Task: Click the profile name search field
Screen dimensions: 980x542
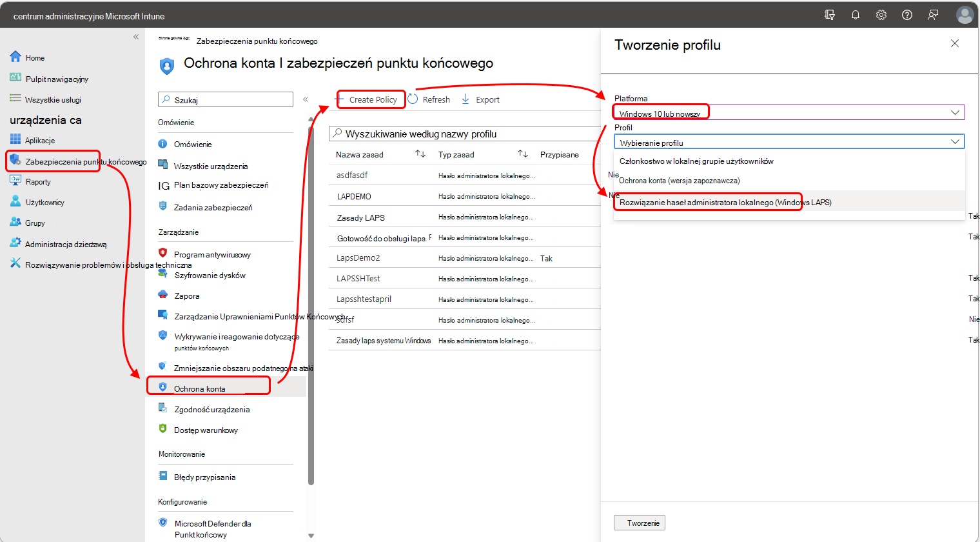Action: point(465,134)
